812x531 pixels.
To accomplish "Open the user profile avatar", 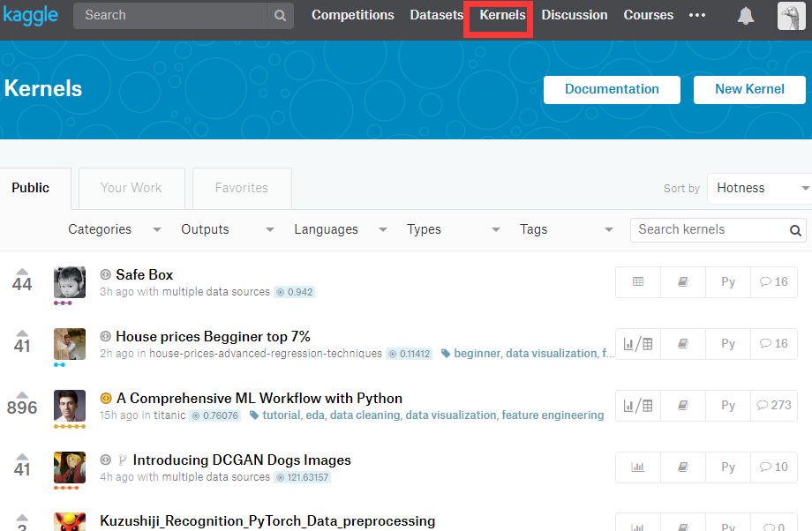I will click(791, 16).
